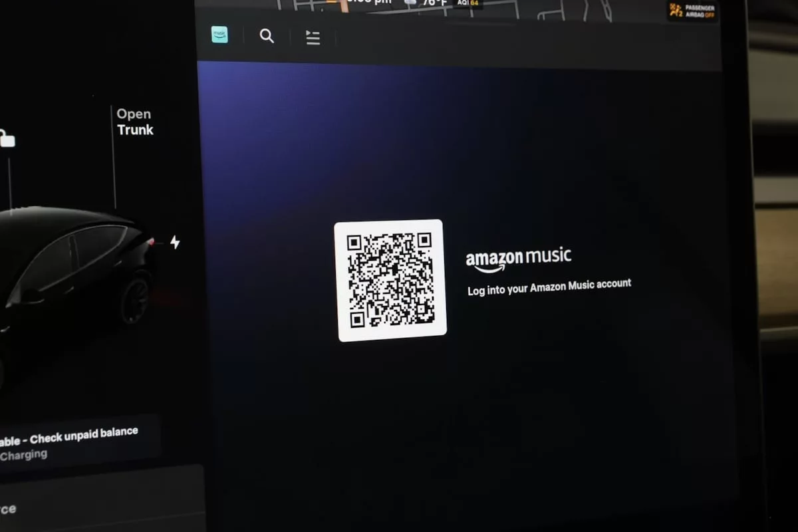Tap the black 3D car model
This screenshot has width=798, height=532.
pos(73,273)
